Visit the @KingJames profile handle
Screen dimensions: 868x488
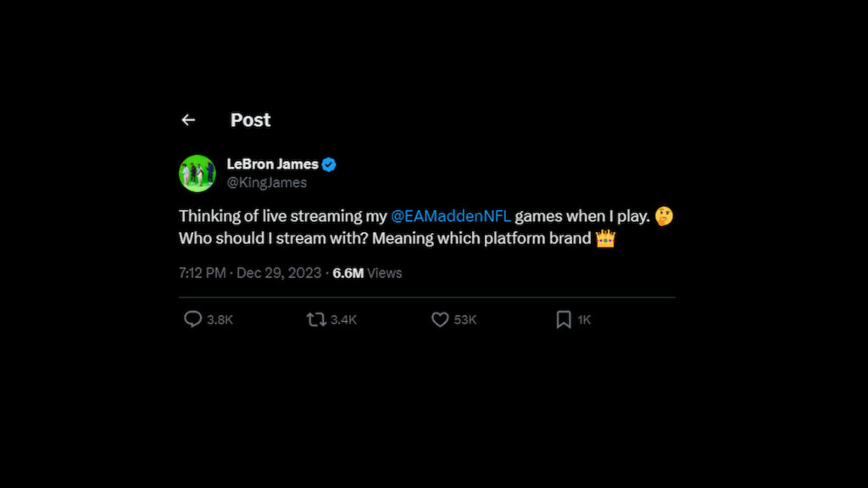(266, 183)
